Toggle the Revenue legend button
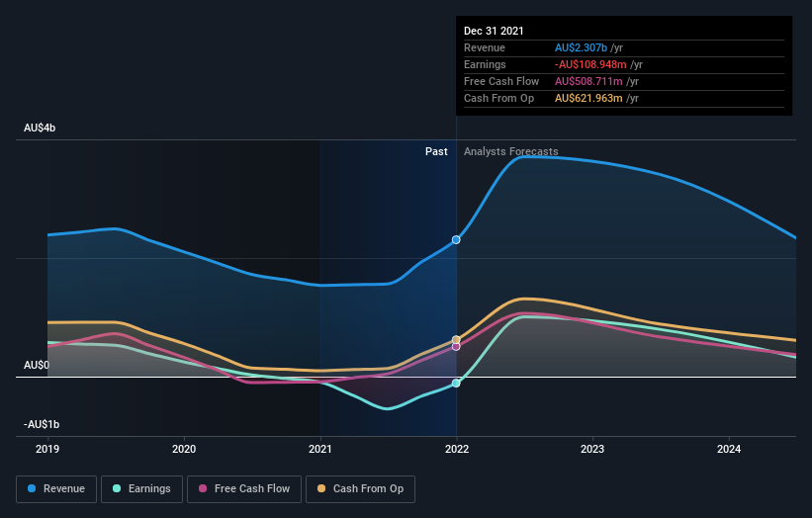This screenshot has height=518, width=812. [x=56, y=489]
